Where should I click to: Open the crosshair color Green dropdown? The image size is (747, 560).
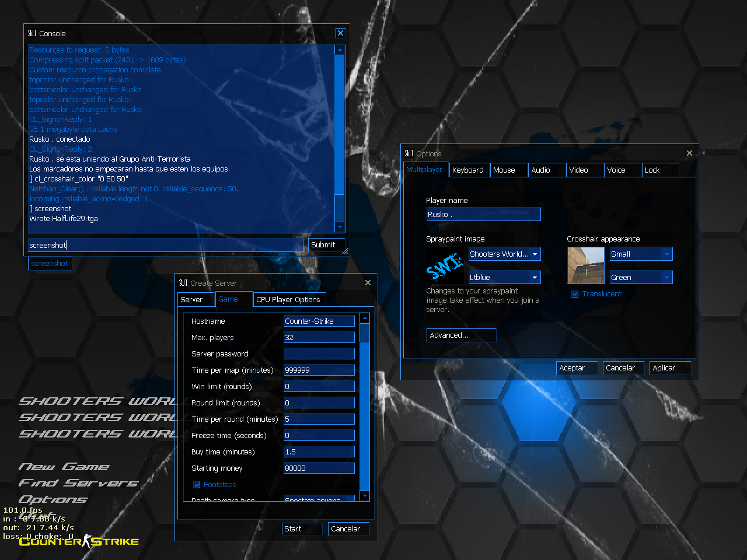tap(641, 277)
